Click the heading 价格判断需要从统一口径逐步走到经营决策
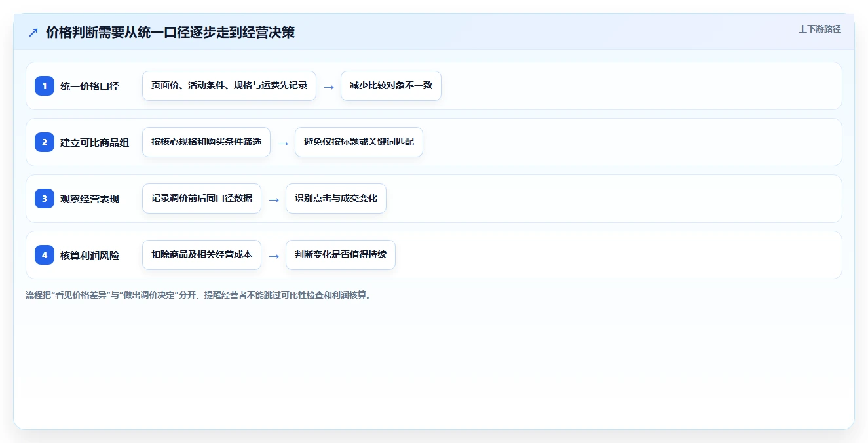 point(170,33)
